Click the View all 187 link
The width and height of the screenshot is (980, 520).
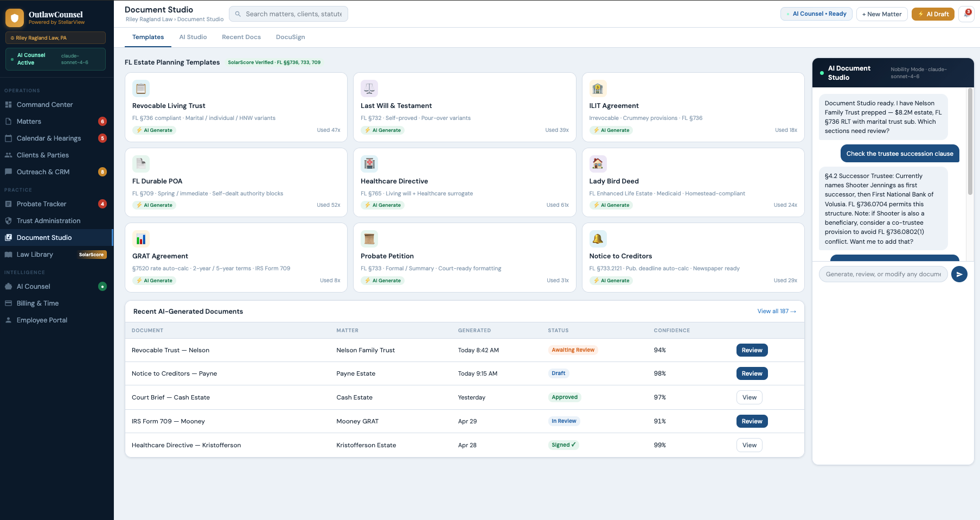coord(776,311)
